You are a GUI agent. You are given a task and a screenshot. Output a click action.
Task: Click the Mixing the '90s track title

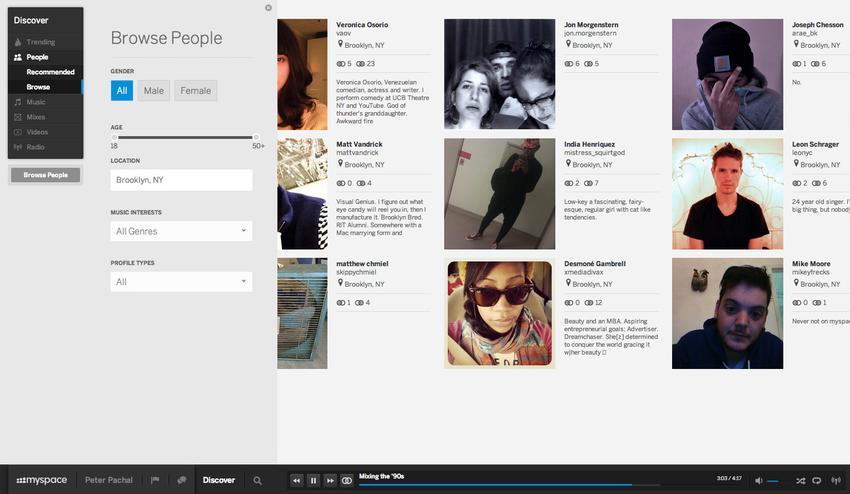pos(382,476)
